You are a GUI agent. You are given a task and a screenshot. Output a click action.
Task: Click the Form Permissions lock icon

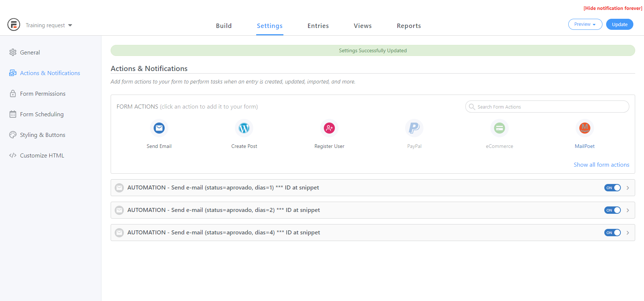pos(13,93)
